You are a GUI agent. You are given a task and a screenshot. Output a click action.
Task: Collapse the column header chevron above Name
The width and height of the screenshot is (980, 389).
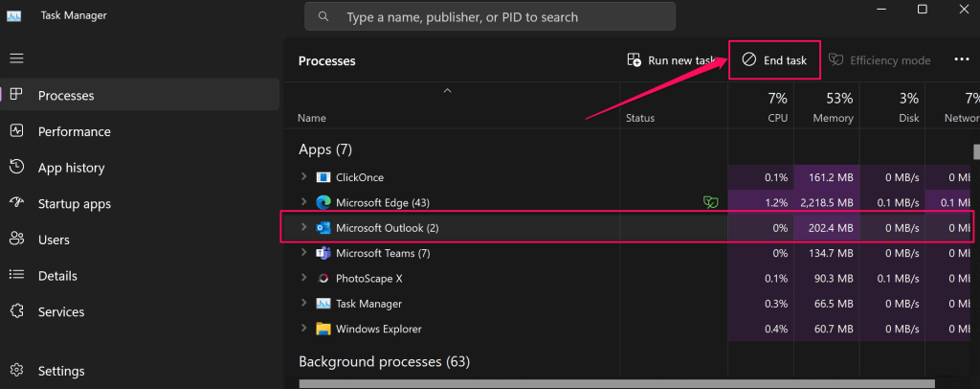pyautogui.click(x=446, y=91)
